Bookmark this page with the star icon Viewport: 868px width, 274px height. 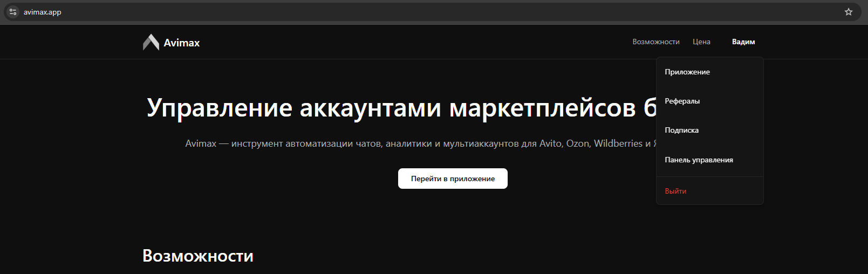coord(849,12)
